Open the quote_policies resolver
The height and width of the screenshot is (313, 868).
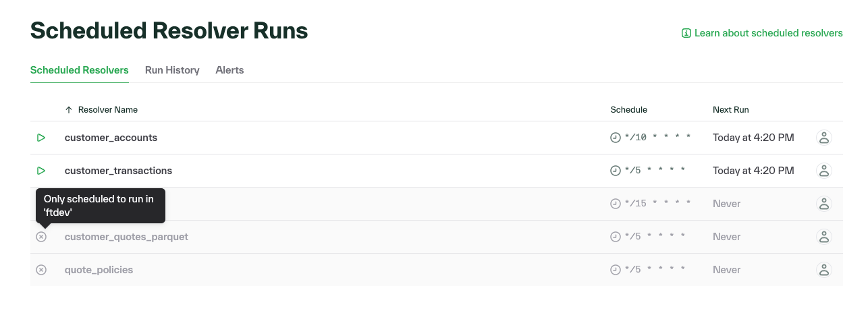pyautogui.click(x=99, y=270)
